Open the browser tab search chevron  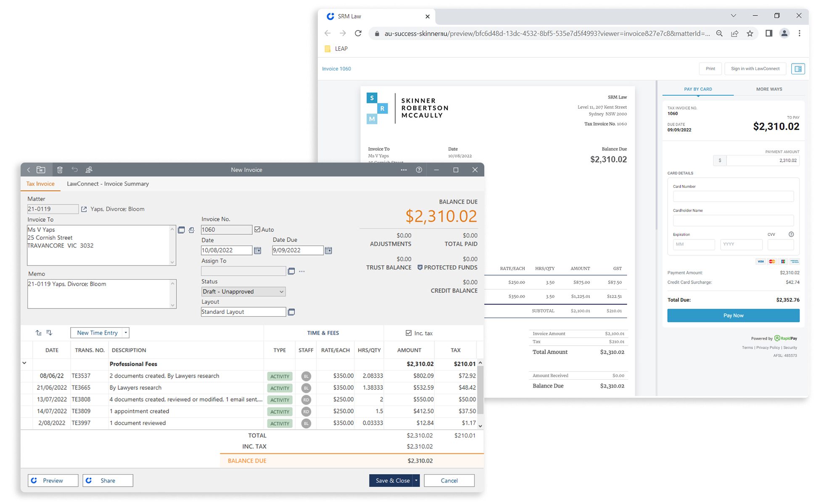(734, 16)
